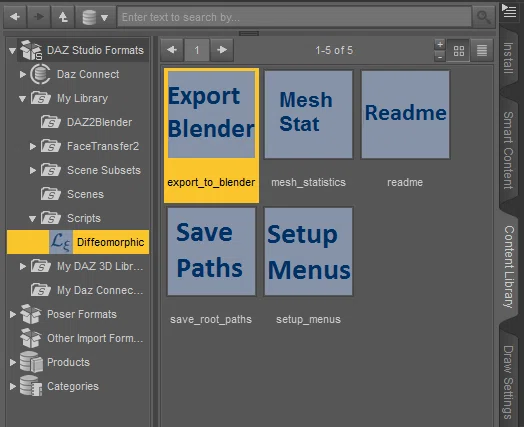
Task: Navigate up one folder level
Action: [x=63, y=17]
